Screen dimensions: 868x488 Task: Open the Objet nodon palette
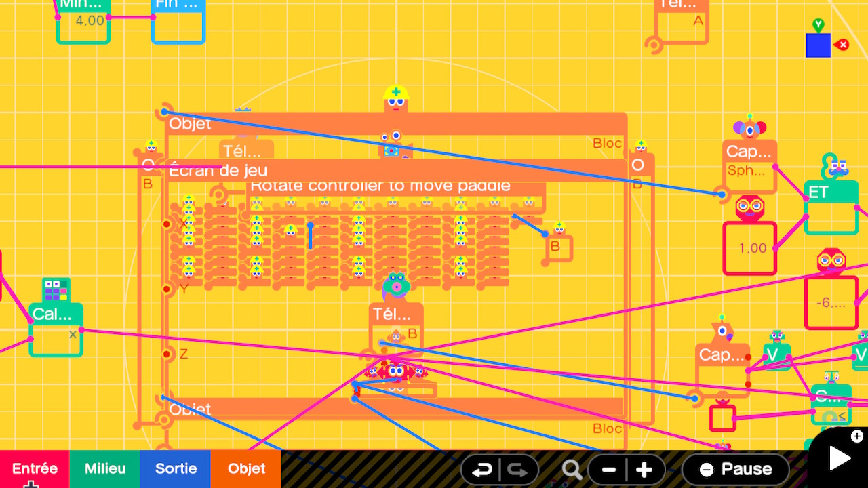point(246,469)
